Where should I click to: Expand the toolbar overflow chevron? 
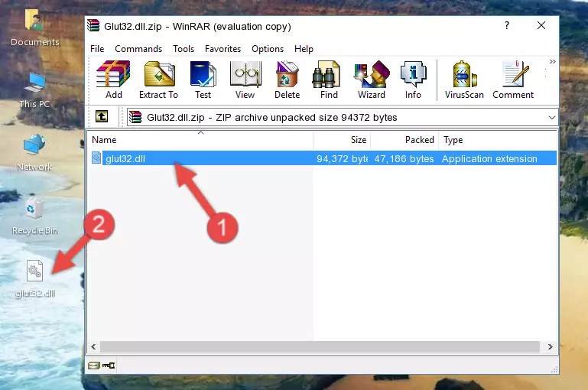click(552, 61)
